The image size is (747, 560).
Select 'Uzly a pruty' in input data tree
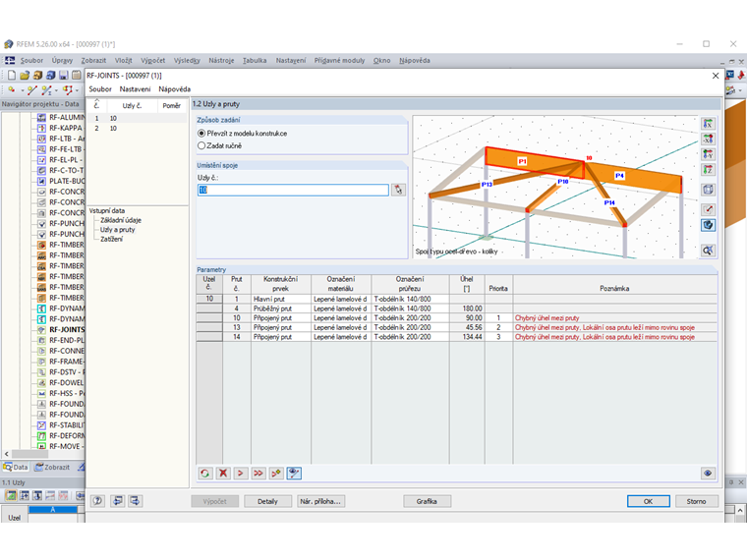118,230
